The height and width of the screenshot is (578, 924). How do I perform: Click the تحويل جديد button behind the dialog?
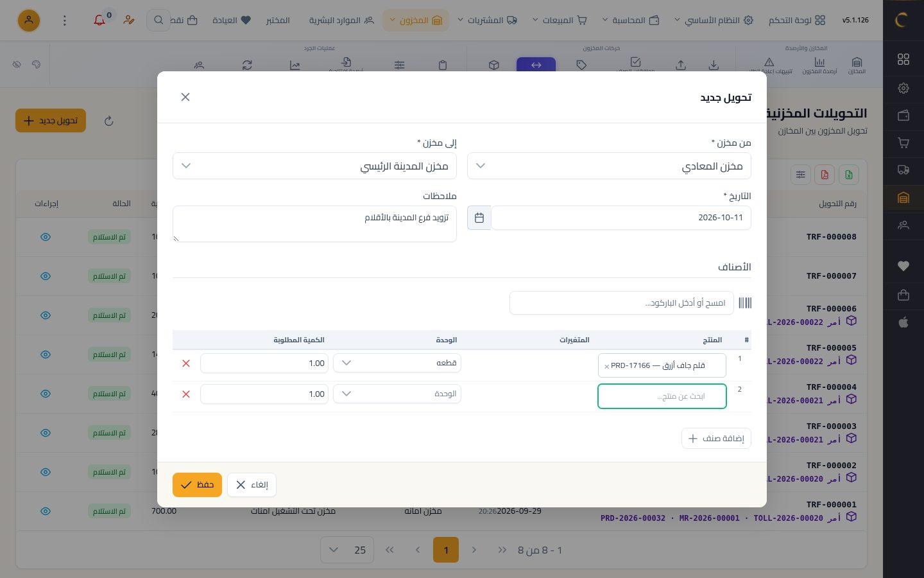pos(51,121)
